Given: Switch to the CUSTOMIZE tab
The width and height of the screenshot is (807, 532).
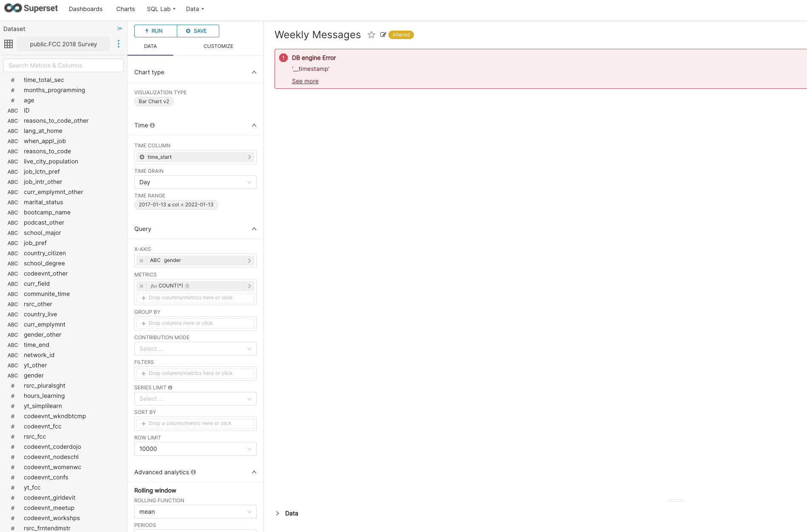Looking at the screenshot, I should (218, 46).
